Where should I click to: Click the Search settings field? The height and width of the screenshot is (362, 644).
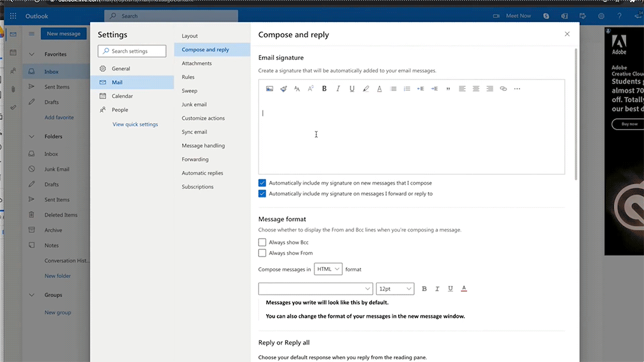click(x=131, y=51)
